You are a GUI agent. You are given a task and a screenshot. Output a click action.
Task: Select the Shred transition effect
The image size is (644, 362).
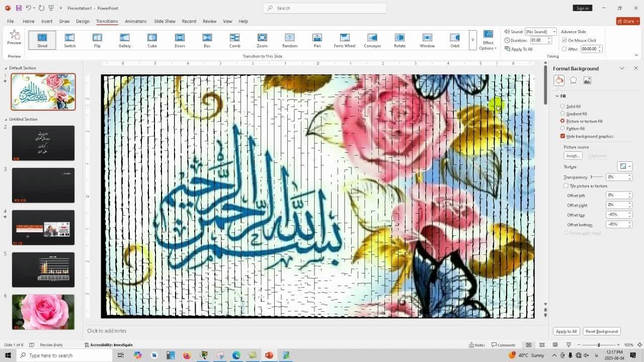42,40
